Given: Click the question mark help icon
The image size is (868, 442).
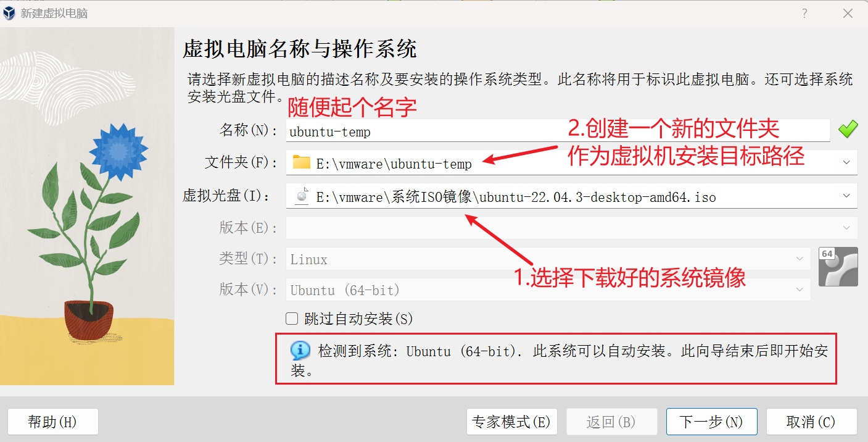Looking at the screenshot, I should point(804,14).
